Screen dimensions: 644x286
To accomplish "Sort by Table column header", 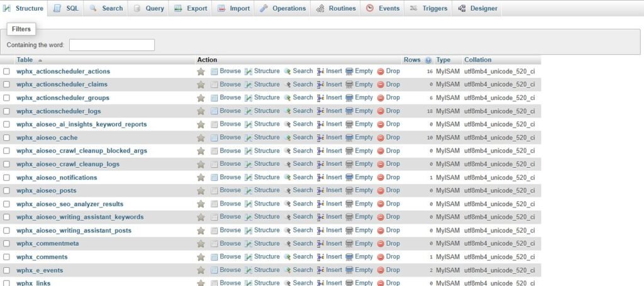I will [25, 60].
